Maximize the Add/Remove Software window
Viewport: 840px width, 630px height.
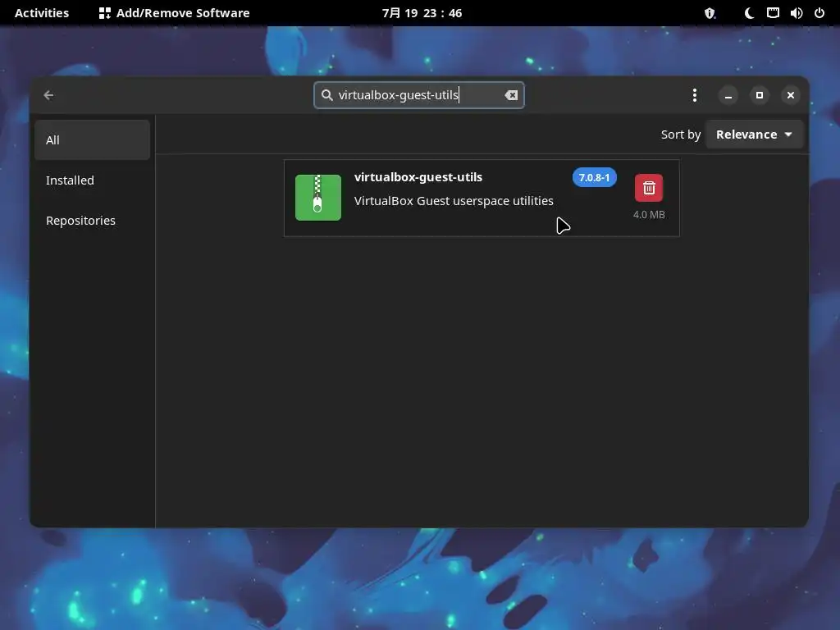[759, 95]
